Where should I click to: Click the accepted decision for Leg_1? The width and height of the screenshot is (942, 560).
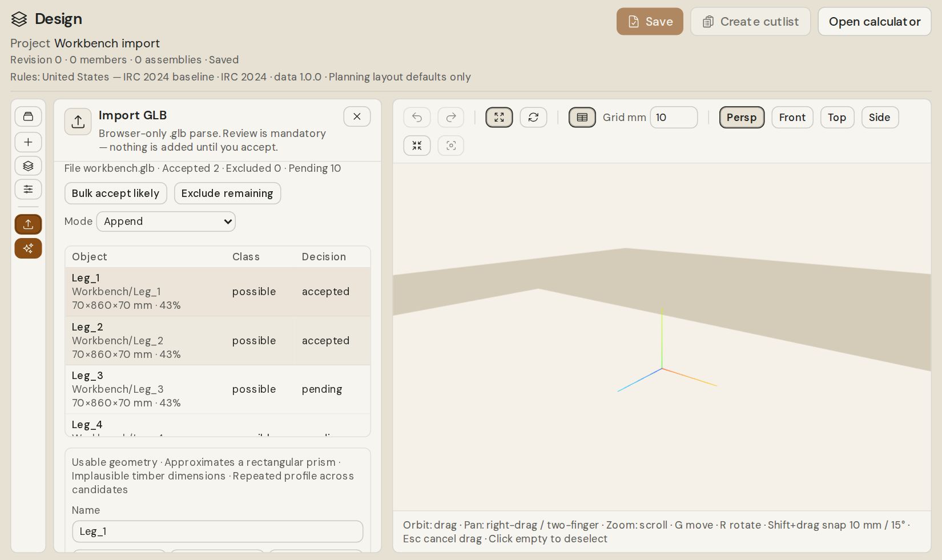(325, 292)
